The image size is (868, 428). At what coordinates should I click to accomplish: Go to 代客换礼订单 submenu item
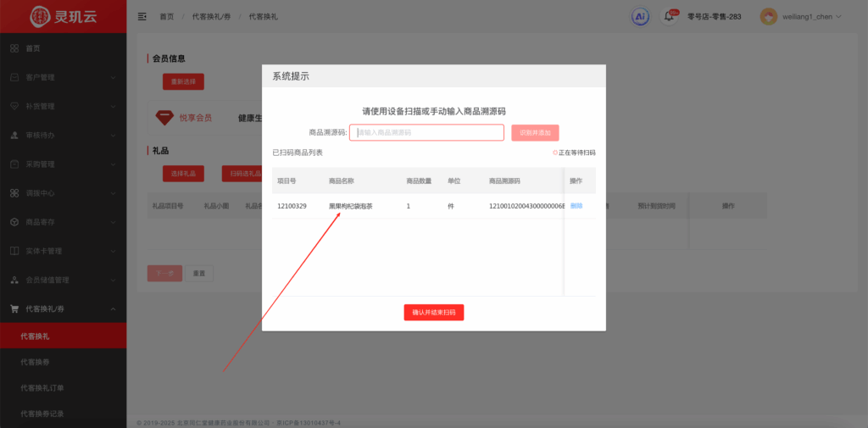(x=42, y=388)
